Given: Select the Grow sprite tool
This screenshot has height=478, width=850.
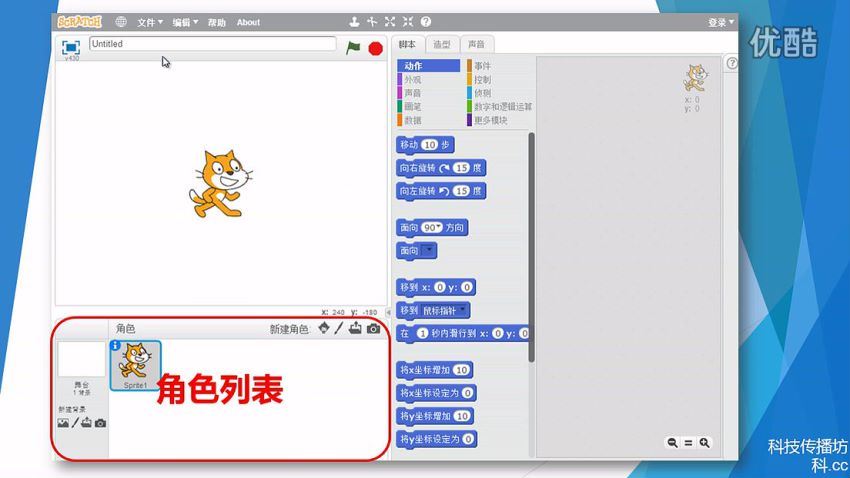Looking at the screenshot, I should (390, 22).
